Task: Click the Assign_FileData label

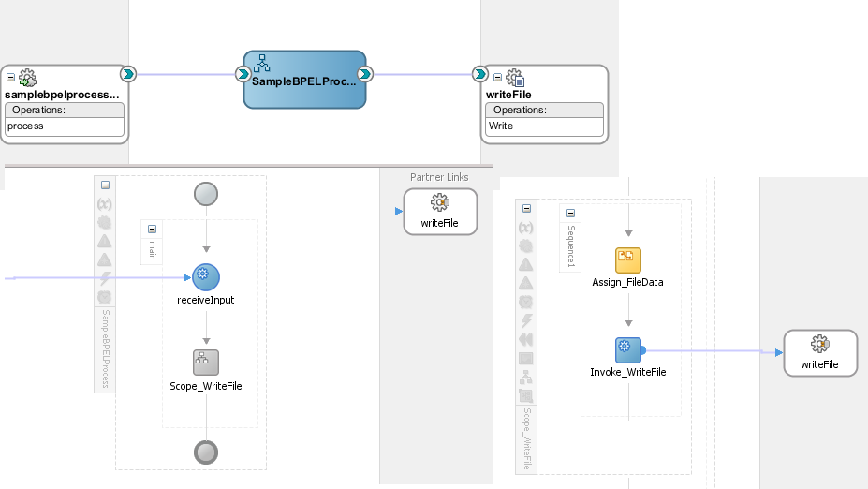Action: tap(627, 282)
